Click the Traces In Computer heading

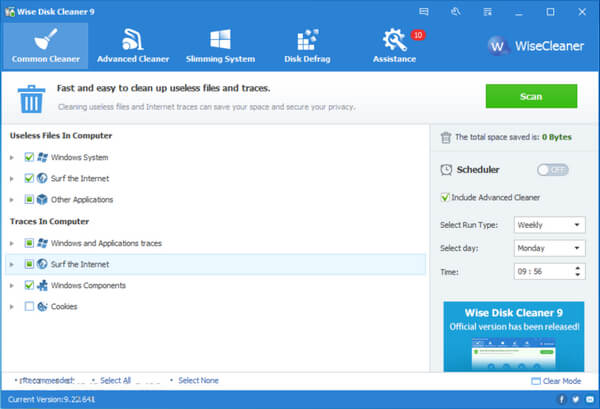[x=49, y=222]
